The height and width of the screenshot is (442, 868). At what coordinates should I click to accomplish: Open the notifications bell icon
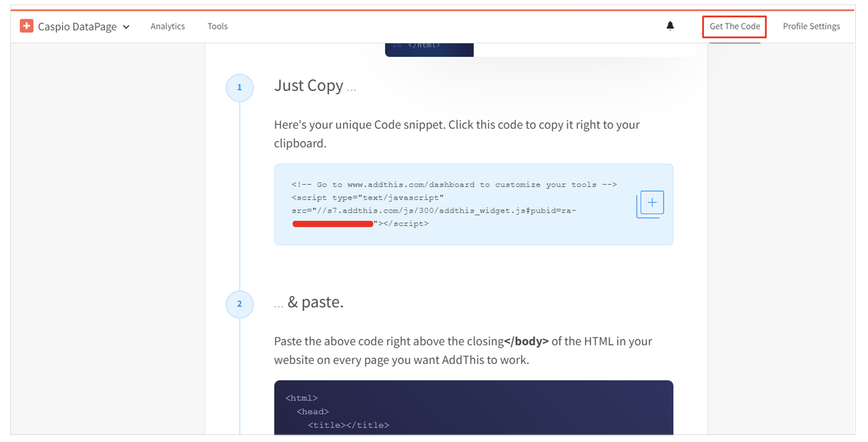[670, 26]
